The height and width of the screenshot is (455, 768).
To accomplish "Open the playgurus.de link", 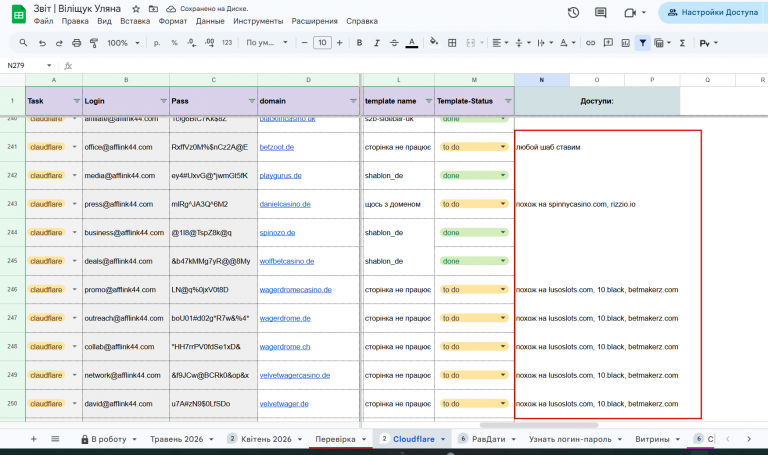I will coord(281,175).
